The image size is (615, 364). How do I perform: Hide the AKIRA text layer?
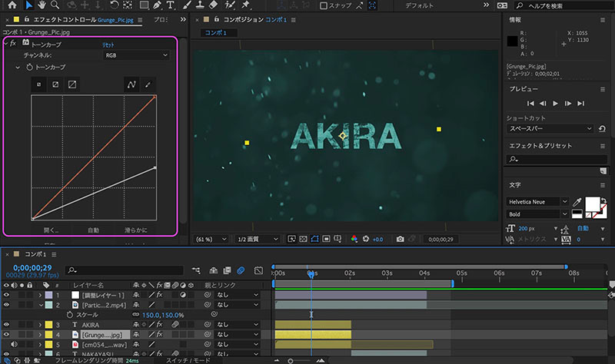6,324
